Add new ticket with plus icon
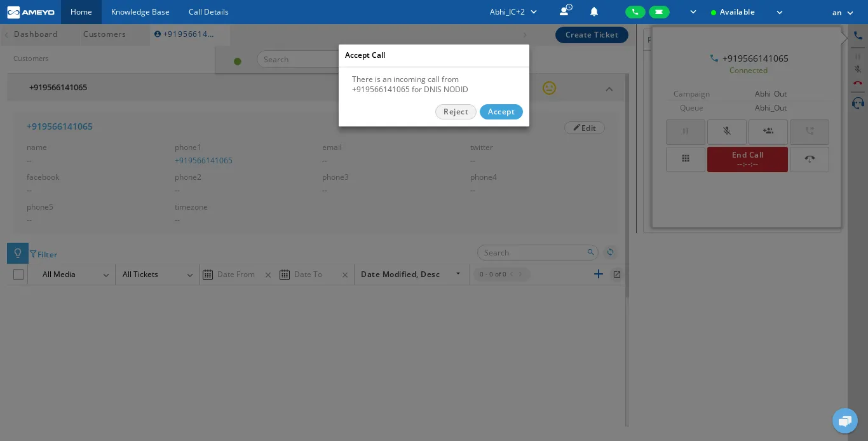The height and width of the screenshot is (441, 868). [598, 274]
